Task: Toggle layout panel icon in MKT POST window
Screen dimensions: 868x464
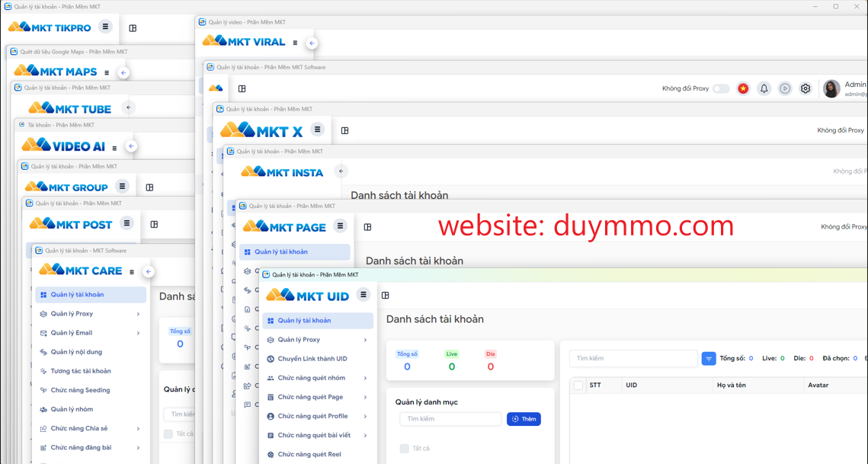Action: pyautogui.click(x=155, y=224)
